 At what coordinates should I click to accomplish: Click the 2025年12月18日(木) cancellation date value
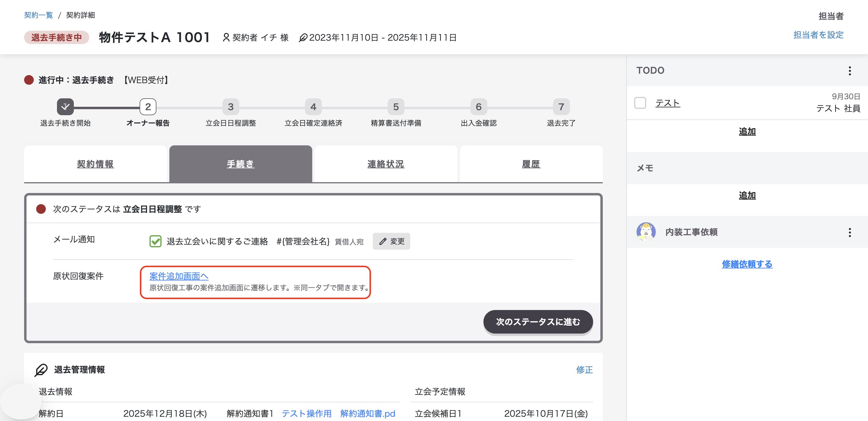pyautogui.click(x=165, y=413)
